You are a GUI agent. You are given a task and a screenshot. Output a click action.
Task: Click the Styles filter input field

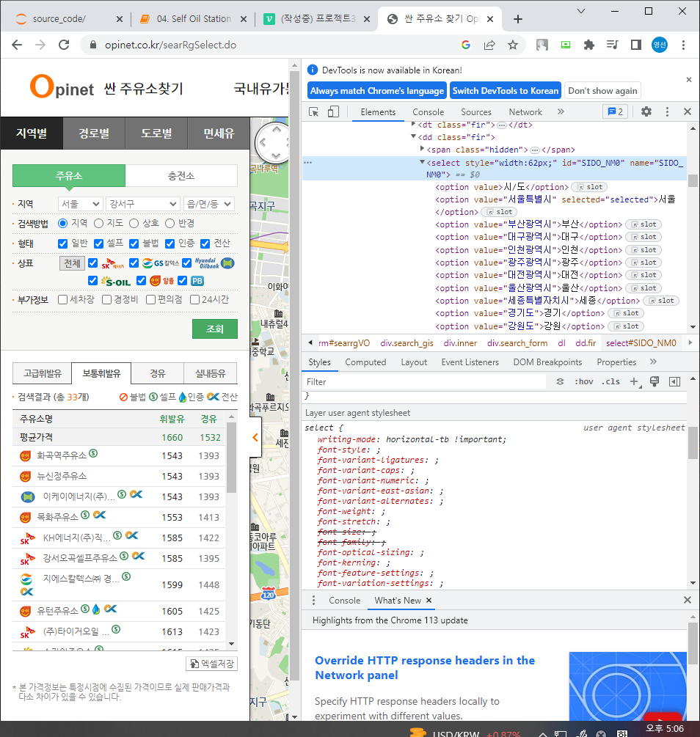(x=425, y=381)
